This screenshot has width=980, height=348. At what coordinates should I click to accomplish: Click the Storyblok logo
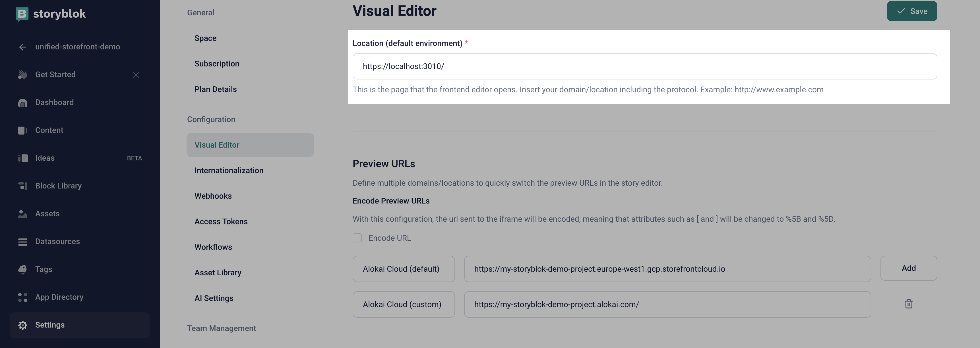(51, 14)
